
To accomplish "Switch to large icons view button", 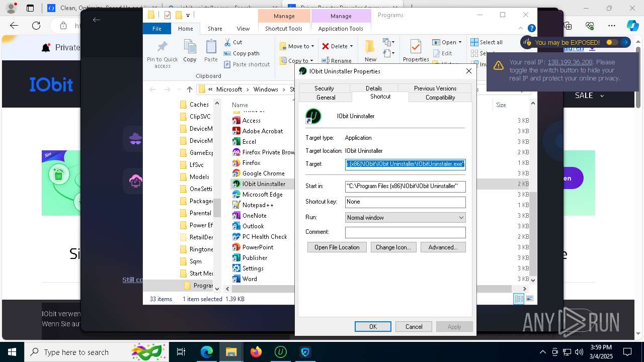I will coord(529,299).
